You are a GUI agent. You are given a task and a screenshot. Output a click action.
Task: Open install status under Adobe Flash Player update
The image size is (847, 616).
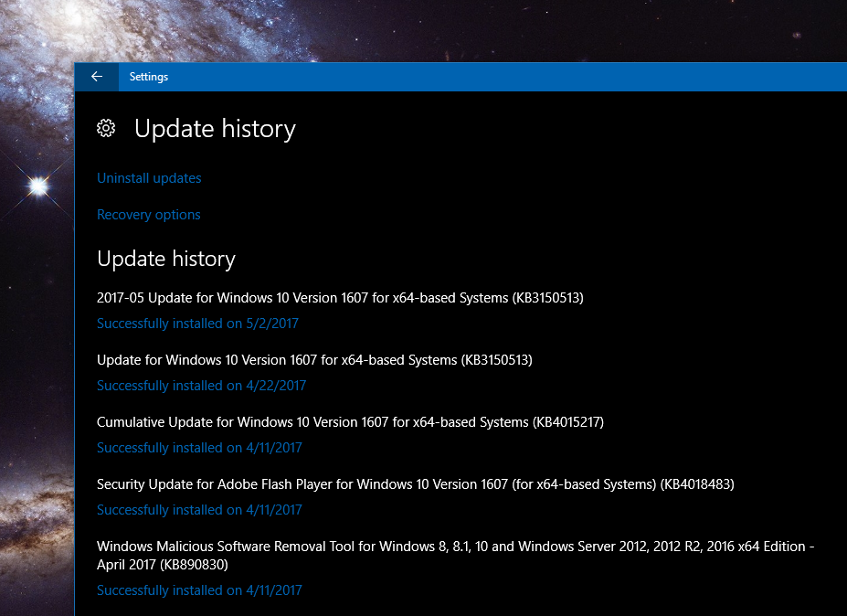point(199,510)
